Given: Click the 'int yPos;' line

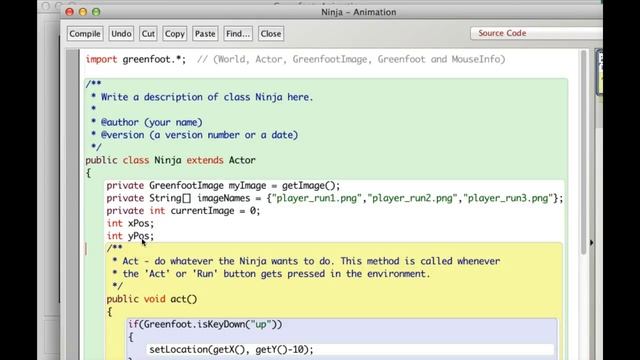Looking at the screenshot, I should [x=130, y=236].
